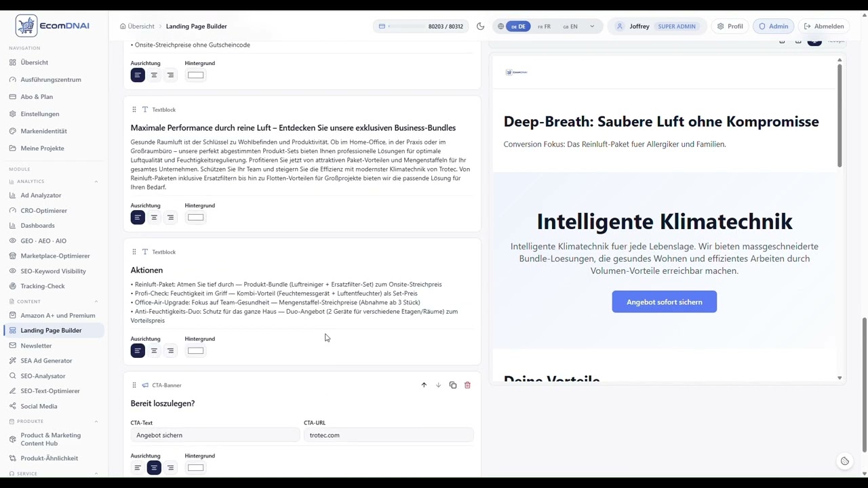Left-align the CTA-Banner block

click(138, 468)
